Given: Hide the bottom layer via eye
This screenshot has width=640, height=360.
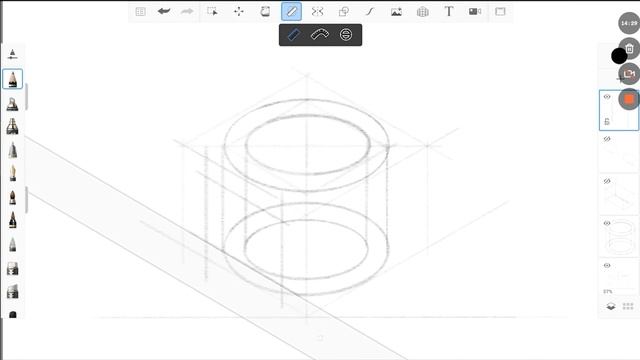Looking at the screenshot, I should click(x=607, y=265).
